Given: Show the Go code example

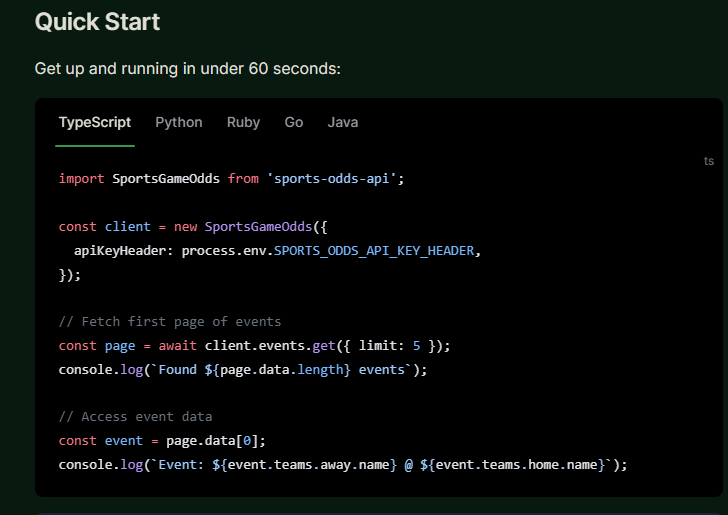Looking at the screenshot, I should (293, 122).
